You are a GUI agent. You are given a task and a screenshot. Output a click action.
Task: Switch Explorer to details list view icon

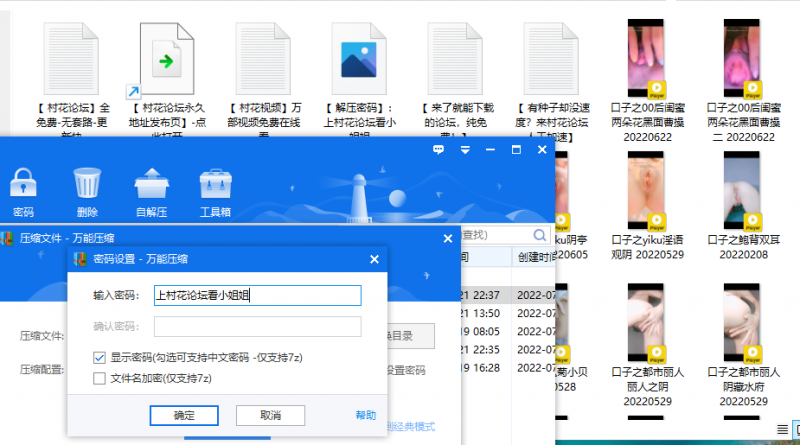click(x=781, y=429)
